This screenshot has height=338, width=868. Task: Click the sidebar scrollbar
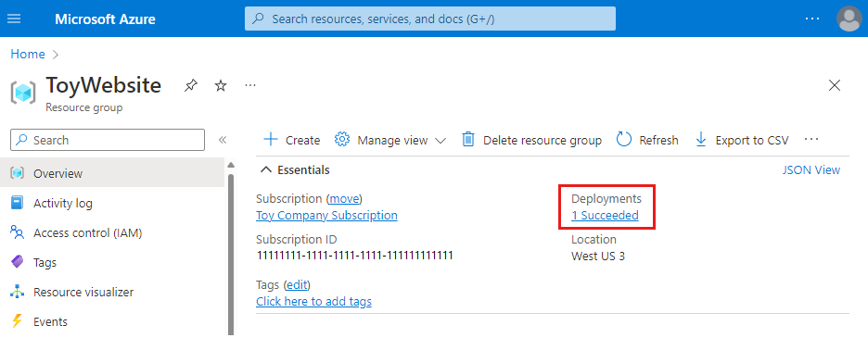[x=231, y=255]
